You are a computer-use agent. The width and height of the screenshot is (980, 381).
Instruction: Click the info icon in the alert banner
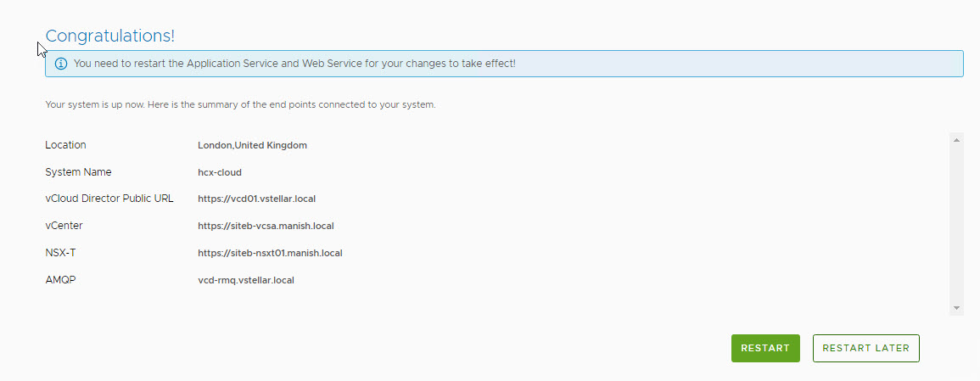click(x=61, y=64)
